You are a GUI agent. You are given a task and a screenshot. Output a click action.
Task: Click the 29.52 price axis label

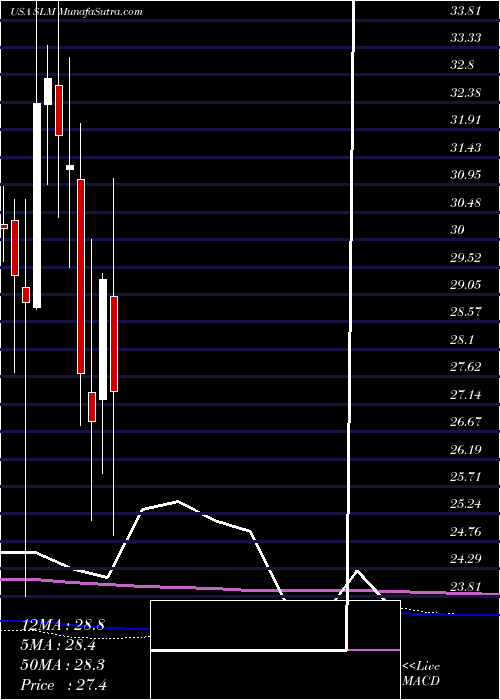pos(466,258)
